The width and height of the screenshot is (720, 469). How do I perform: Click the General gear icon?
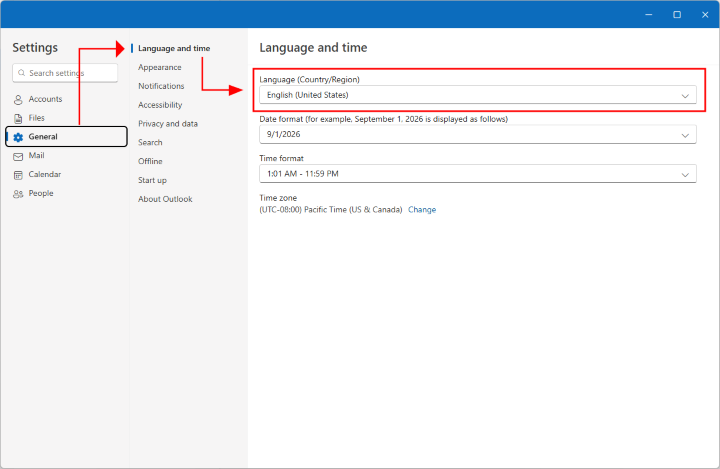[x=18, y=137]
